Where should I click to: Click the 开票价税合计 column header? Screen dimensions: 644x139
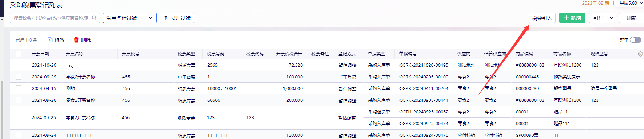(x=289, y=54)
